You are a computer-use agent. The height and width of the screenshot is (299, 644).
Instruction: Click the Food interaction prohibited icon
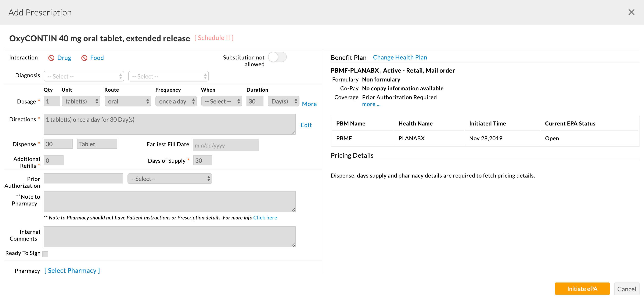tap(84, 58)
